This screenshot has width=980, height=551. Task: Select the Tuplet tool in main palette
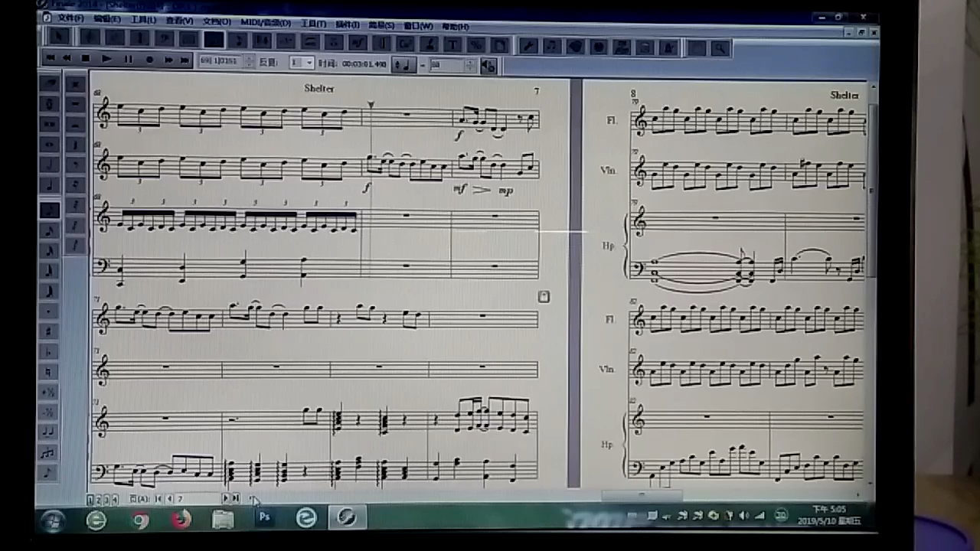pos(285,41)
